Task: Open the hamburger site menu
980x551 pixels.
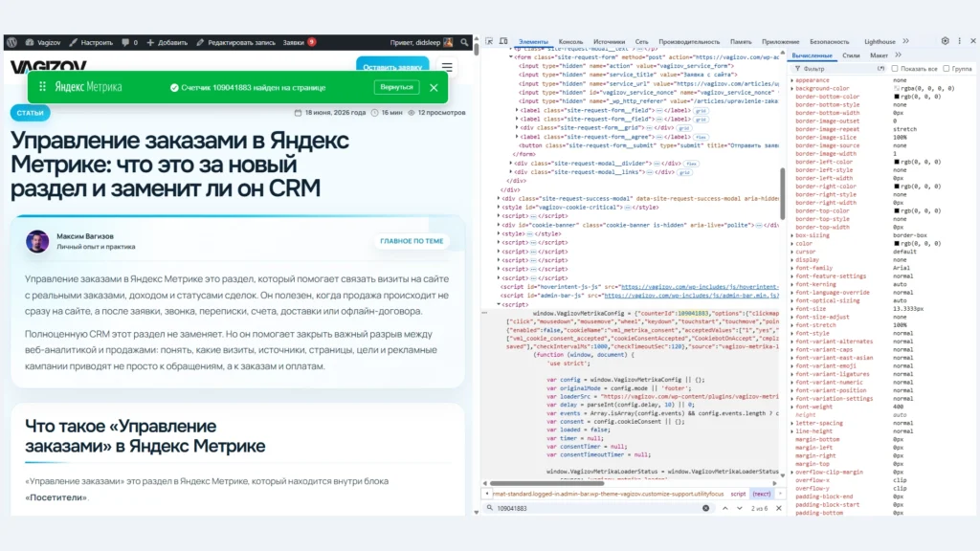Action: (447, 67)
